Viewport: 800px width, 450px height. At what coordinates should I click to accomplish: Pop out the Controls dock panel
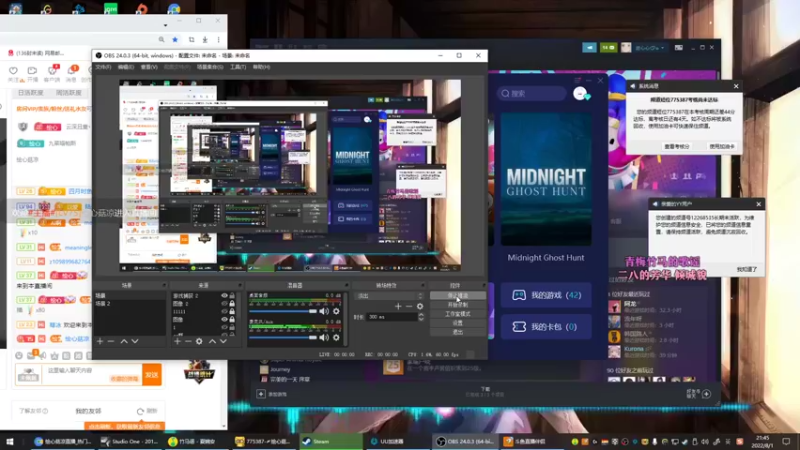(x=483, y=285)
